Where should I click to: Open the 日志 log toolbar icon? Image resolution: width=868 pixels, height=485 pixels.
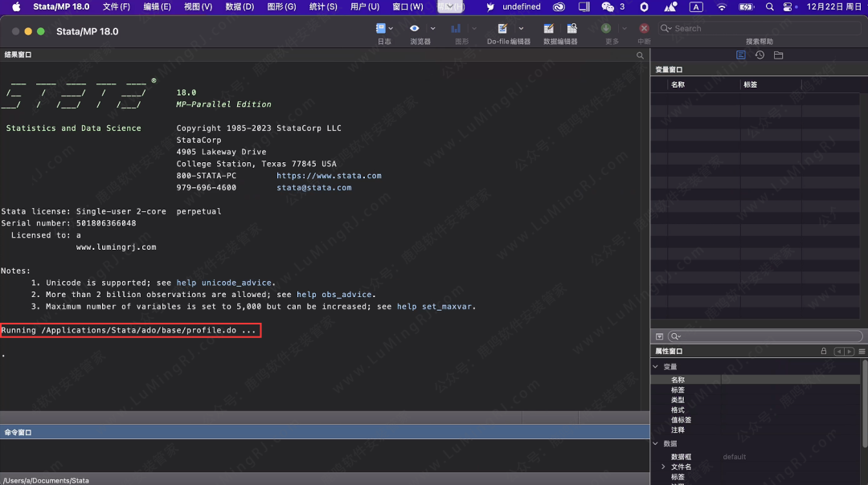381,28
